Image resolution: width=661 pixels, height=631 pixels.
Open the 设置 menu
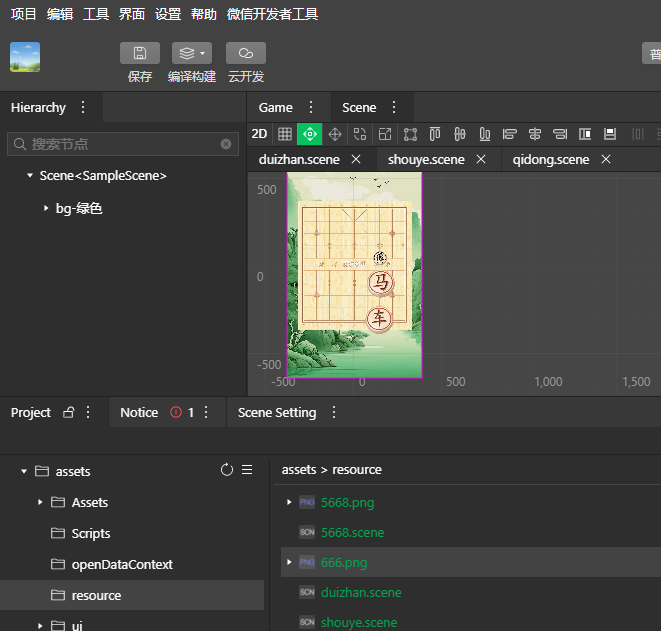(x=168, y=14)
